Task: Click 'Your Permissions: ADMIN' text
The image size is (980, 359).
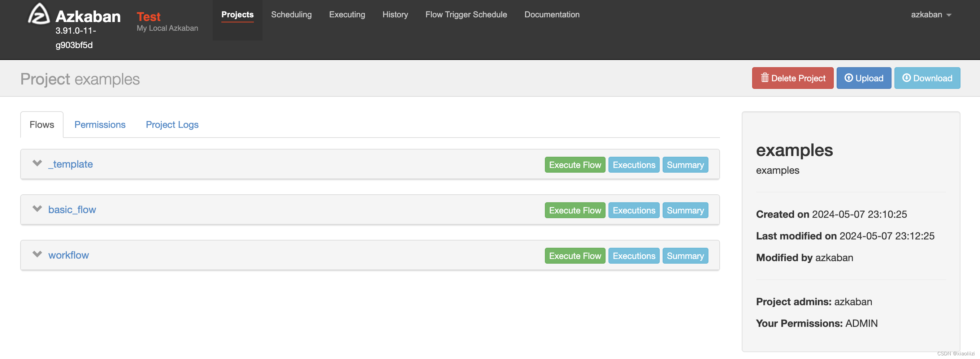Action: 816,324
